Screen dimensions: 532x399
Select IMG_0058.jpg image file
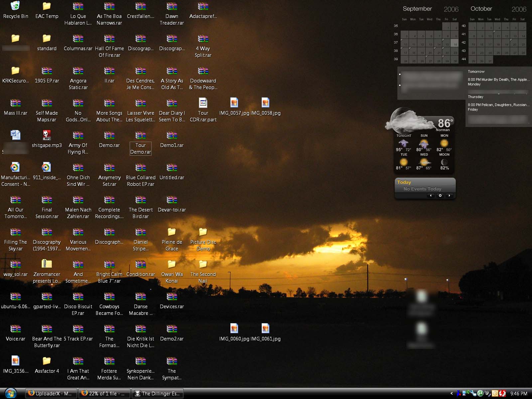[x=265, y=107]
